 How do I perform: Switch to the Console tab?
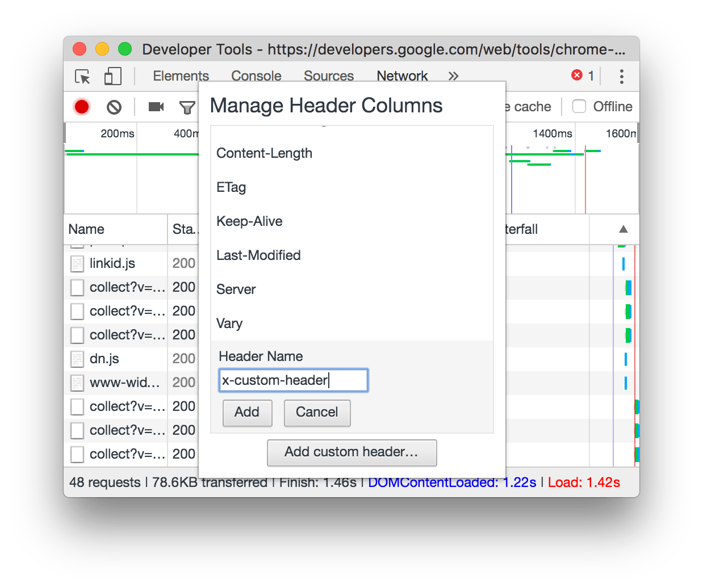tap(256, 75)
